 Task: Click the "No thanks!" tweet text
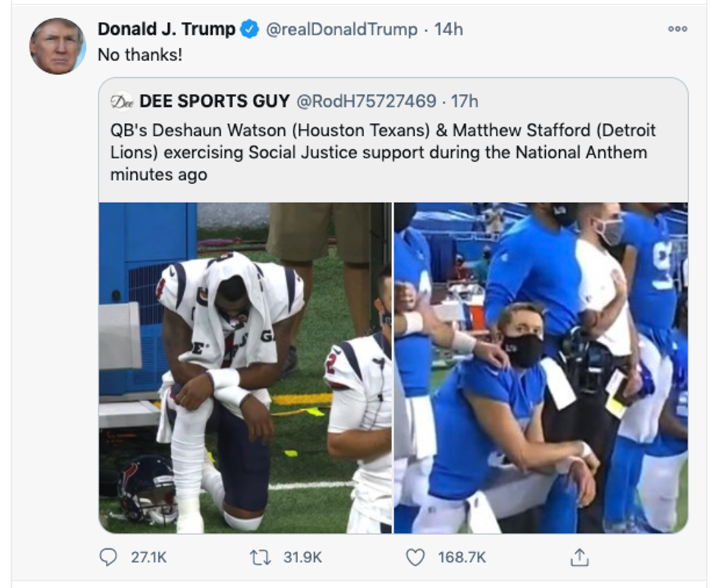tap(140, 54)
